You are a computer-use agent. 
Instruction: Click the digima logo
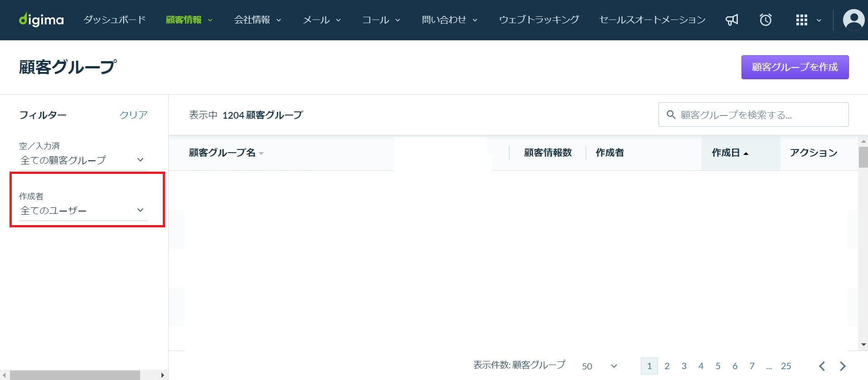(41, 20)
